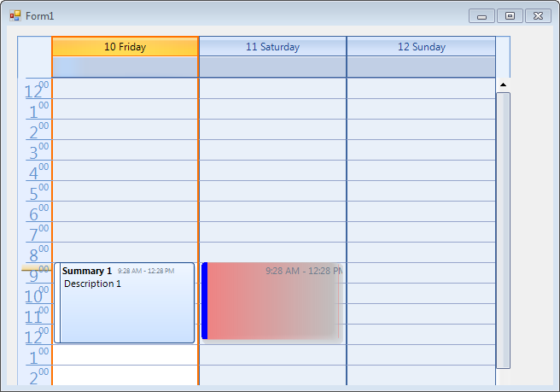This screenshot has height=392, width=560.
Task: Click the Friday all-day area
Action: 125,67
